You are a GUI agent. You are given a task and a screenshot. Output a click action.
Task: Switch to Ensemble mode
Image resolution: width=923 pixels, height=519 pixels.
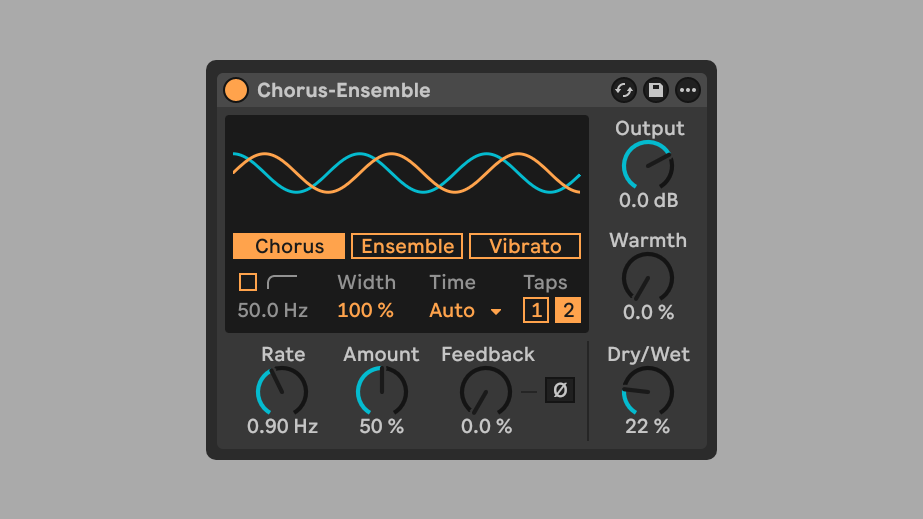tap(407, 246)
